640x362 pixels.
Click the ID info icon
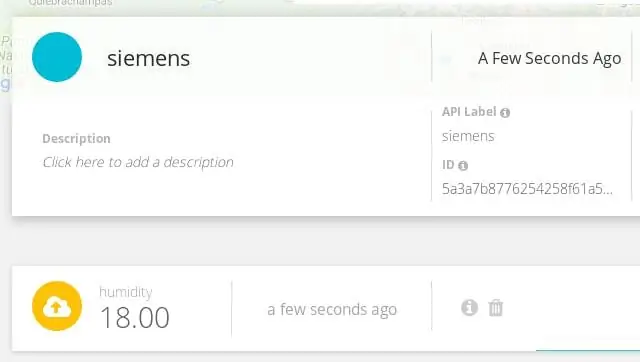463,166
